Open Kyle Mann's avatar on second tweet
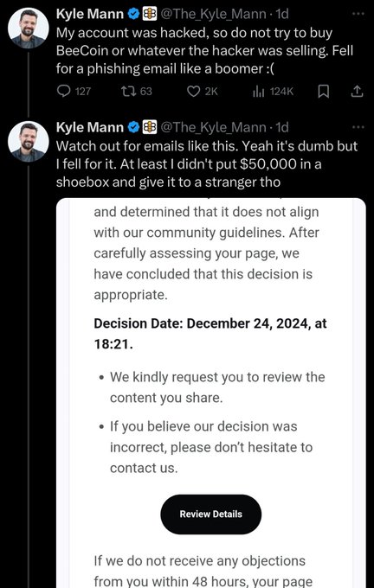 coord(29,141)
